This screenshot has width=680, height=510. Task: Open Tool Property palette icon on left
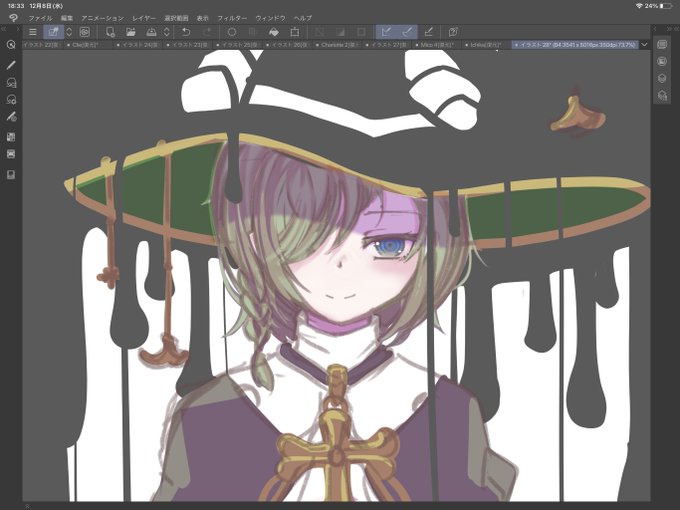11,100
